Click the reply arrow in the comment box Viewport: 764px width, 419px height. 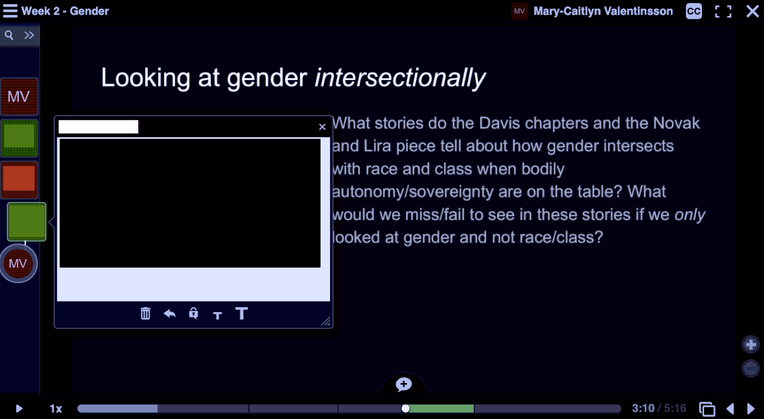click(x=169, y=314)
